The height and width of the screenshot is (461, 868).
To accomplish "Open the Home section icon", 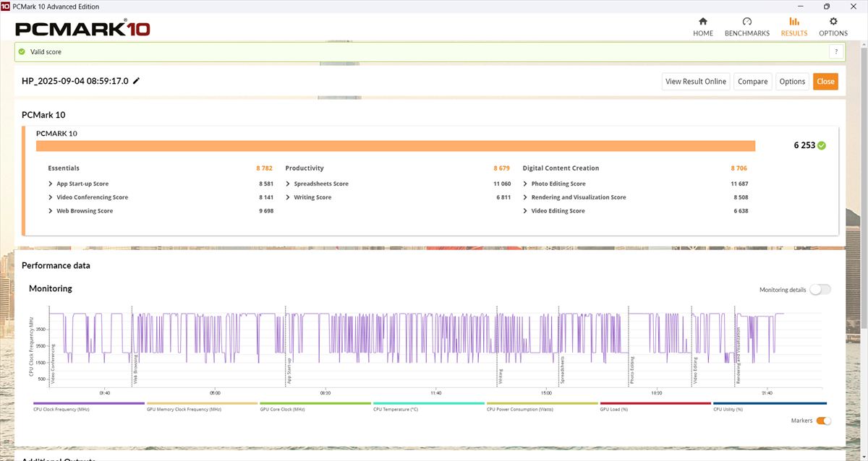I will [x=702, y=22].
